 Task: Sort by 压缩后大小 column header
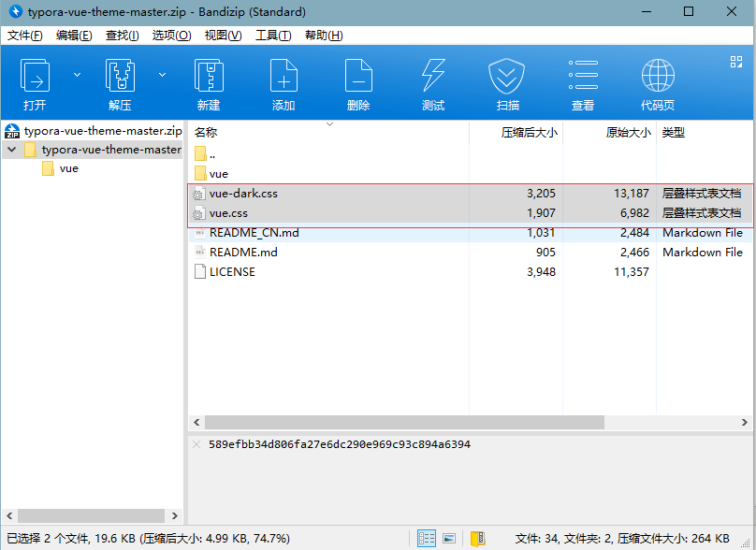point(529,133)
